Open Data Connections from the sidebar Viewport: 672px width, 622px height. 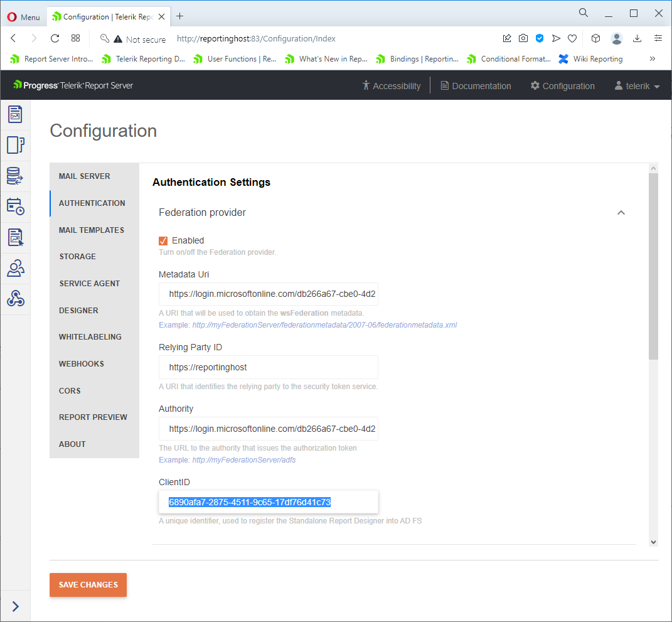[16, 176]
